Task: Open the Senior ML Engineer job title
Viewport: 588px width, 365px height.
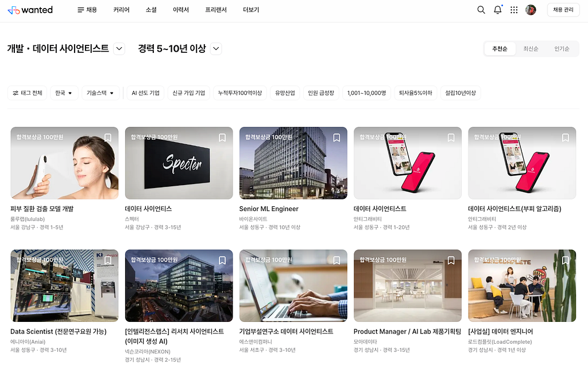Action: click(269, 209)
